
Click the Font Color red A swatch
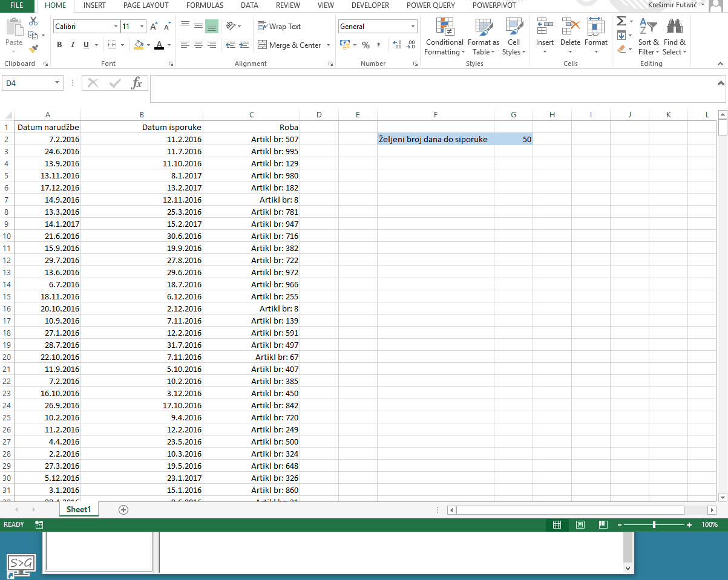pos(159,45)
